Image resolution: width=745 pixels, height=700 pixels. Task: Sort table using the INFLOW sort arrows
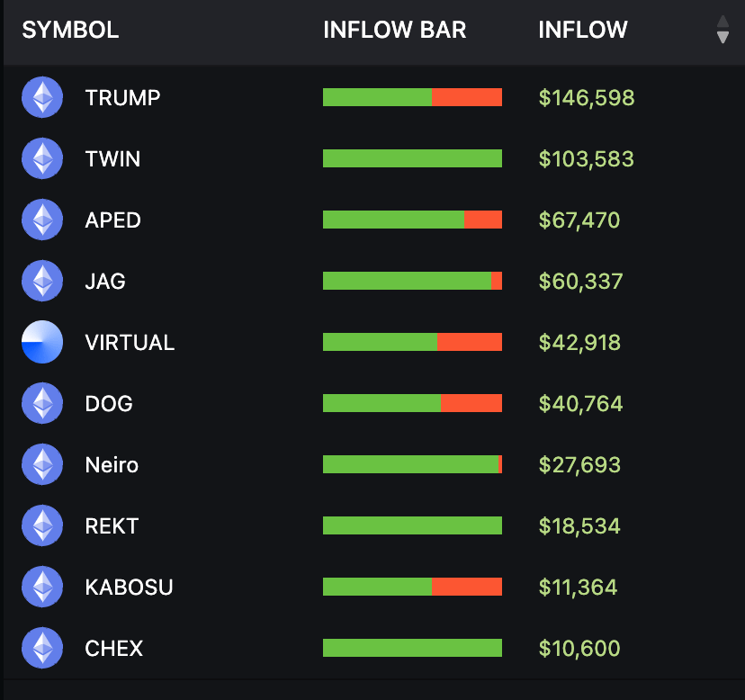[723, 30]
